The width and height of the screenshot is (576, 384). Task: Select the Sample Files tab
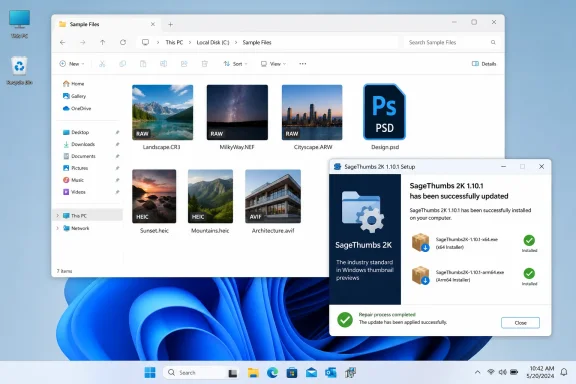click(x=107, y=24)
